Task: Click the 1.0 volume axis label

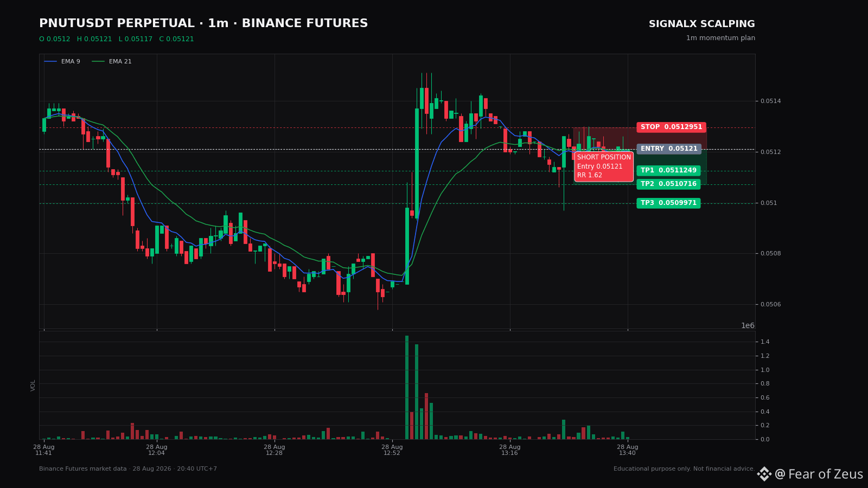Action: click(x=765, y=370)
